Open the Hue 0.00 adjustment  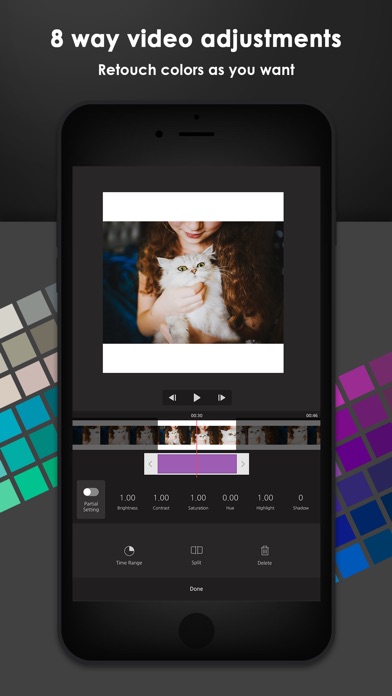click(230, 502)
